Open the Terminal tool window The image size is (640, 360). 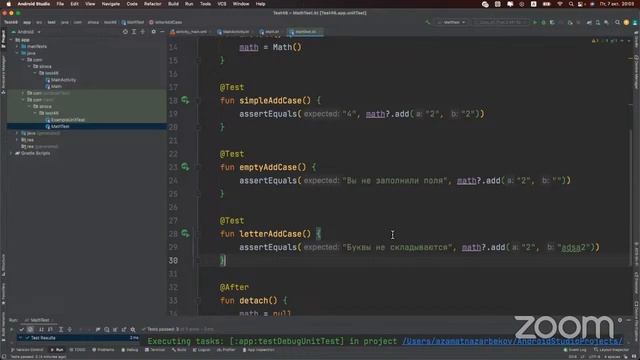155,350
